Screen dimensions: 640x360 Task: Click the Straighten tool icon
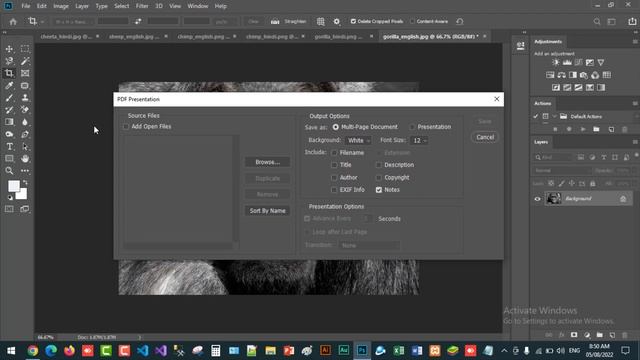click(275, 22)
